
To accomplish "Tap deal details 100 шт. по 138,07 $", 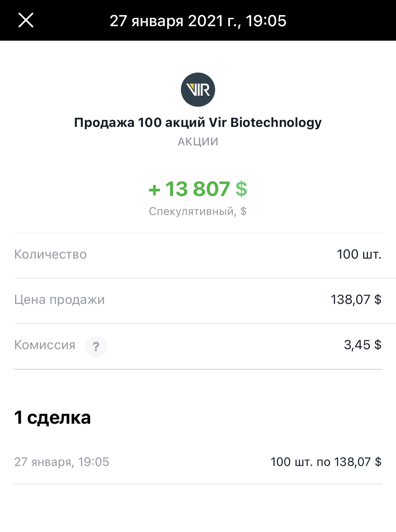I will (326, 462).
